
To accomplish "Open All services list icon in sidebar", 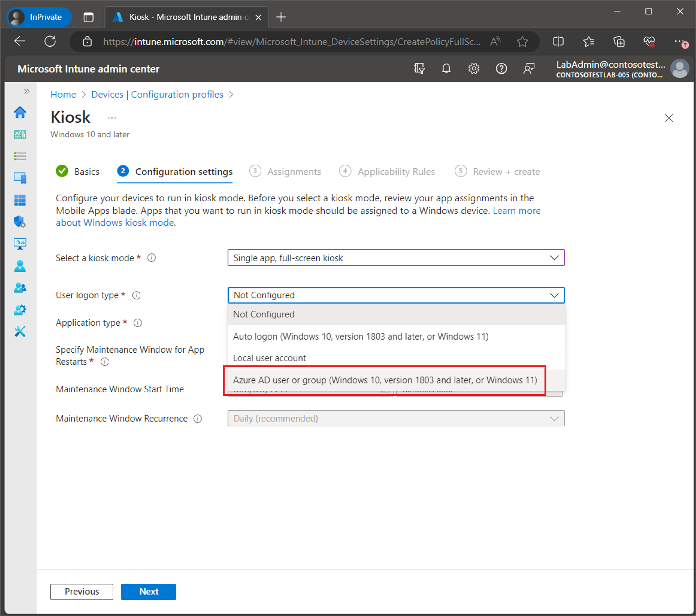I will click(20, 156).
